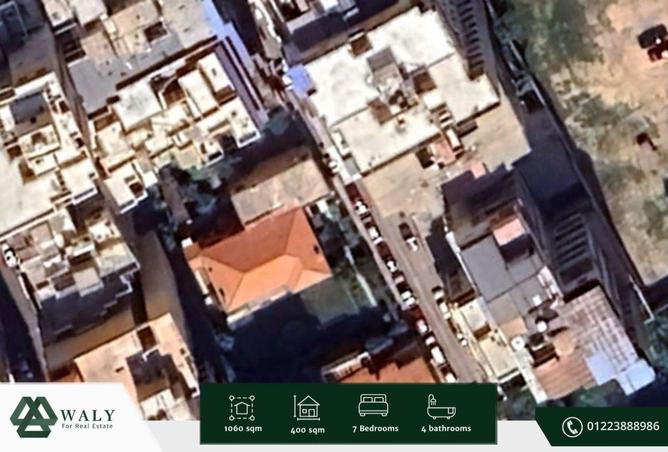Click the '1060 sqm' text

[243, 429]
